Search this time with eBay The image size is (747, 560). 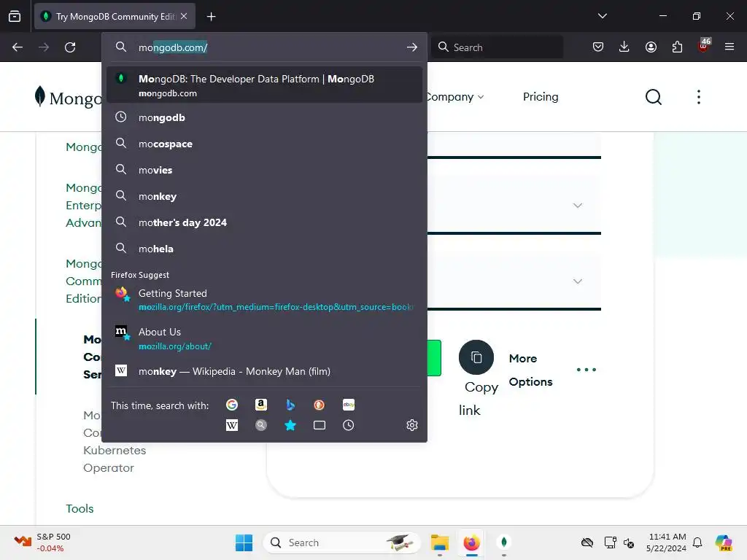point(348,405)
